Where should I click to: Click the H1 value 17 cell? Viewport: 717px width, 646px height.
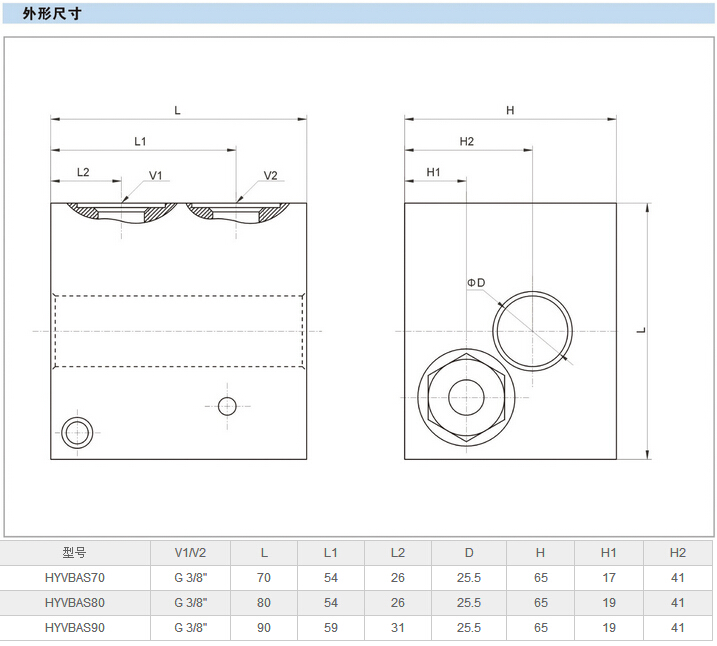609,577
